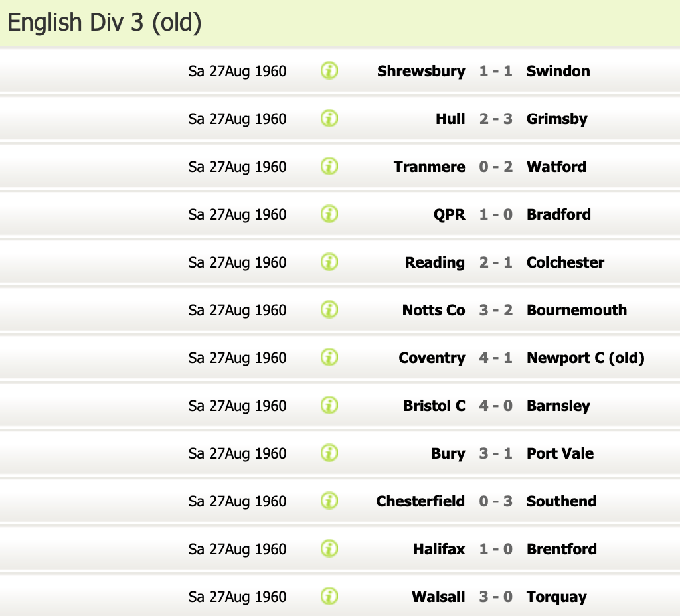This screenshot has height=616, width=680.
Task: Click info icon for Walsall vs Torquay
Action: click(x=329, y=596)
